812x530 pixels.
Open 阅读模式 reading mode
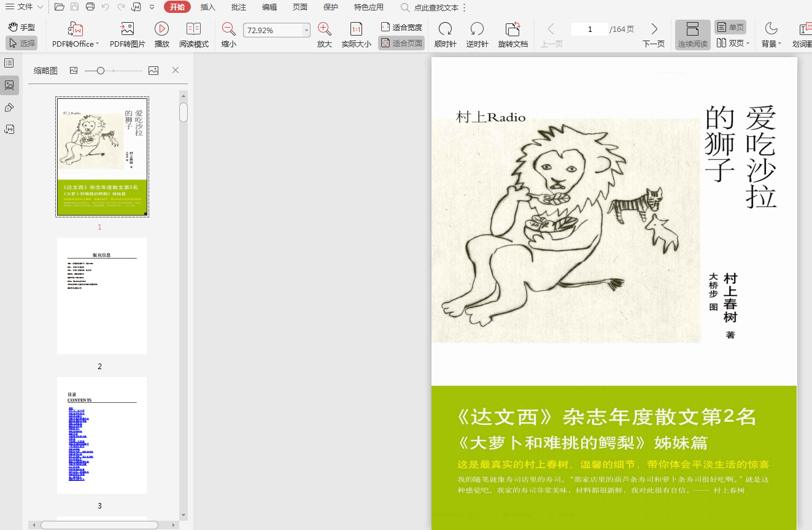[x=193, y=29]
